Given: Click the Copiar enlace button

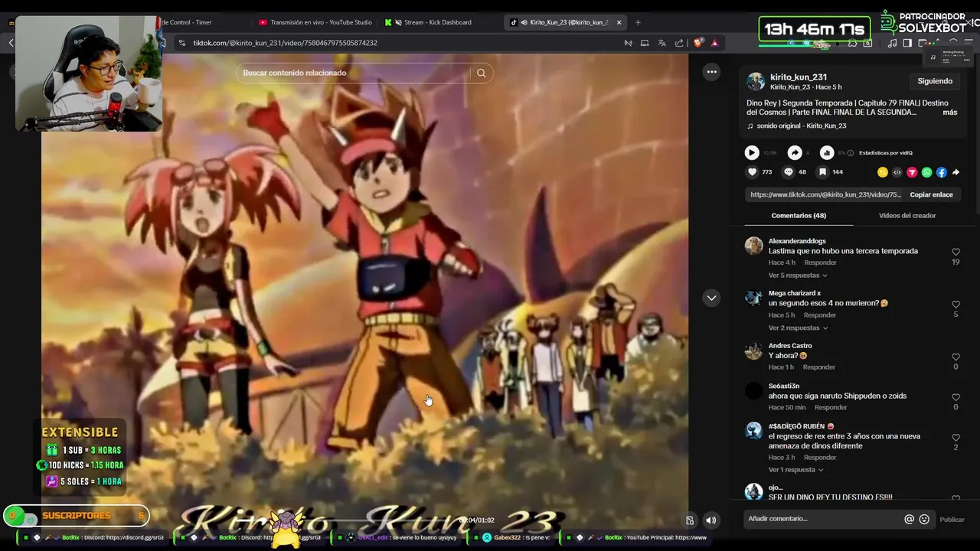Looking at the screenshot, I should [931, 195].
